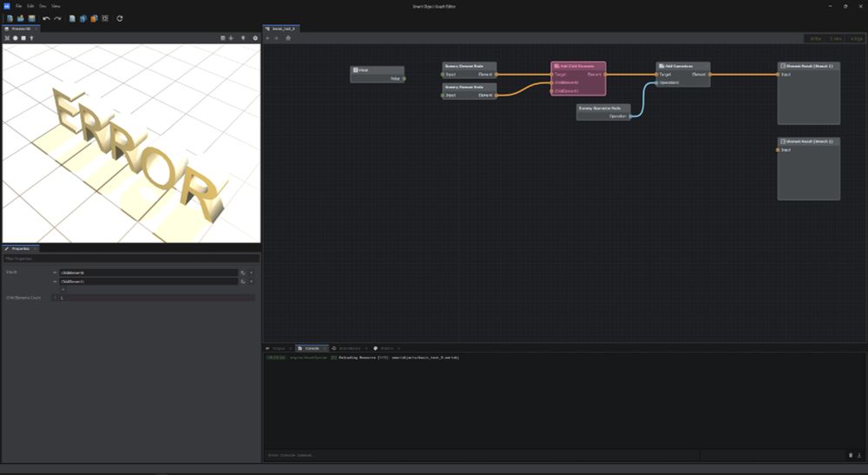Image resolution: width=868 pixels, height=475 pixels.
Task: Click the application logo icon at top-left
Action: (7, 6)
